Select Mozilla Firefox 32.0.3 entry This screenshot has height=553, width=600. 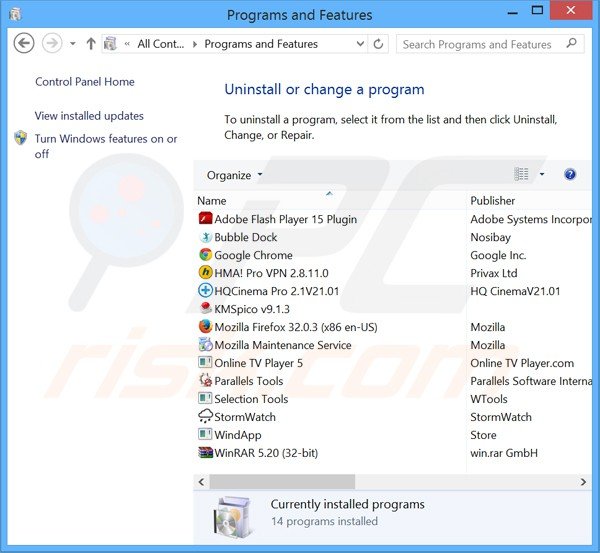click(x=296, y=327)
